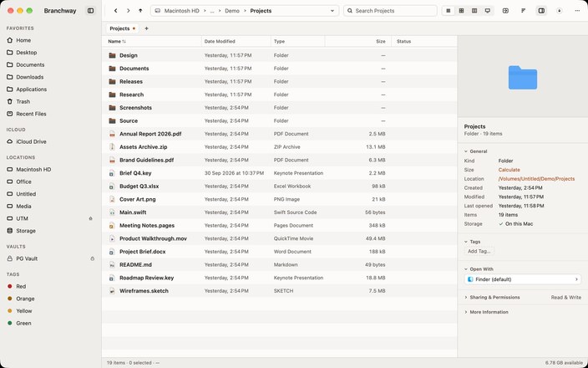Click the ellipsis segment in path bar
Screen dimensions: 588x368
click(x=212, y=11)
